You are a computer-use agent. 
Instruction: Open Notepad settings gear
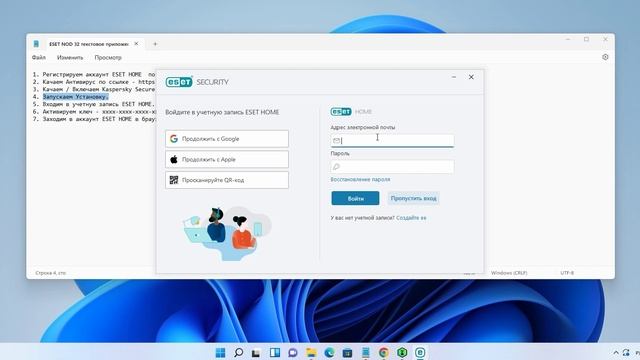(605, 57)
